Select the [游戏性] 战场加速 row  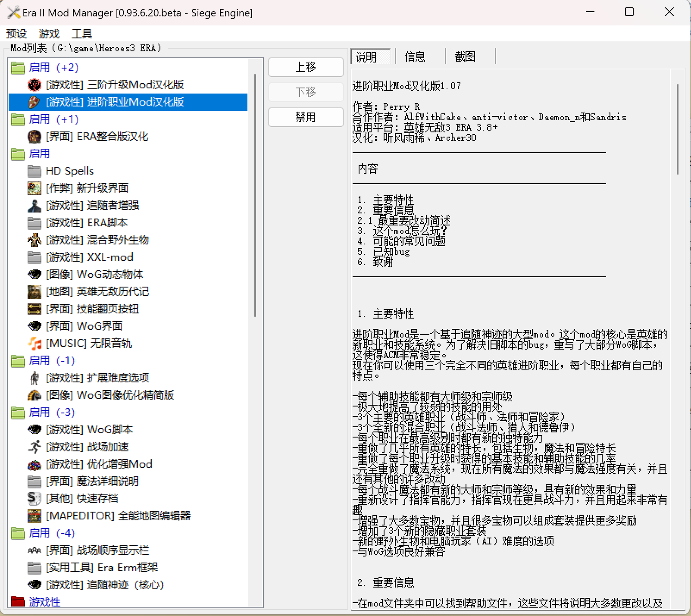(x=128, y=447)
